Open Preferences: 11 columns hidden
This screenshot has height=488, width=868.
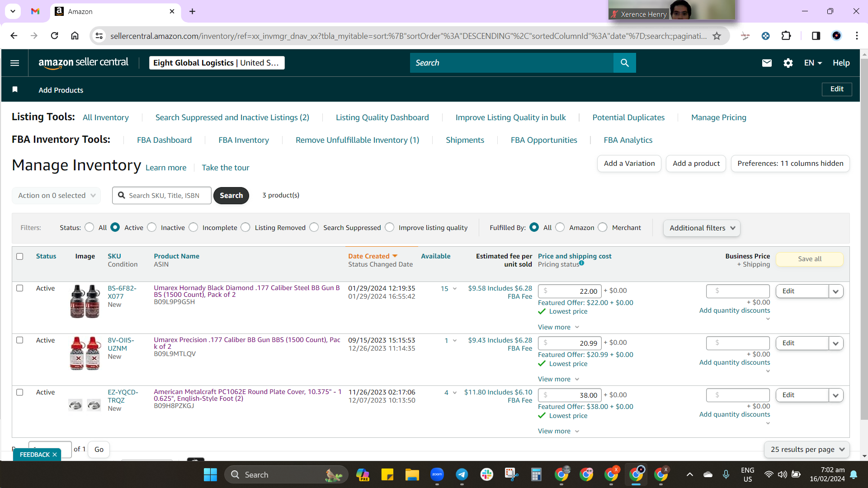(790, 164)
